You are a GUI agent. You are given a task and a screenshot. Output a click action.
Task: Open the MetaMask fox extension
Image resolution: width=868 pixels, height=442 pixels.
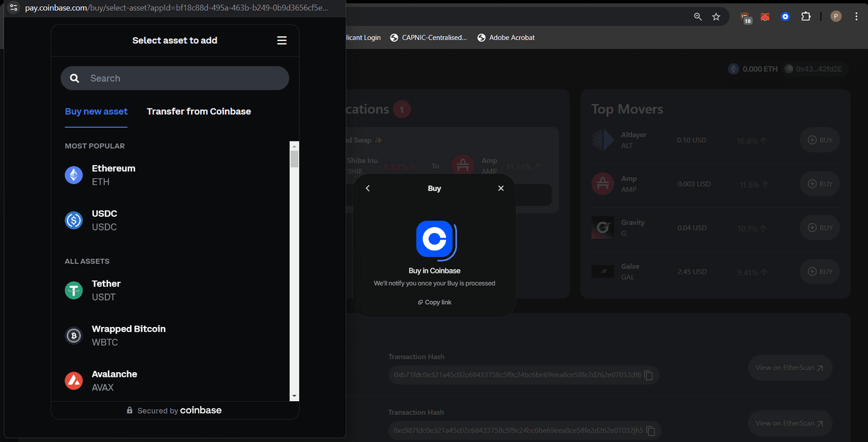point(765,17)
